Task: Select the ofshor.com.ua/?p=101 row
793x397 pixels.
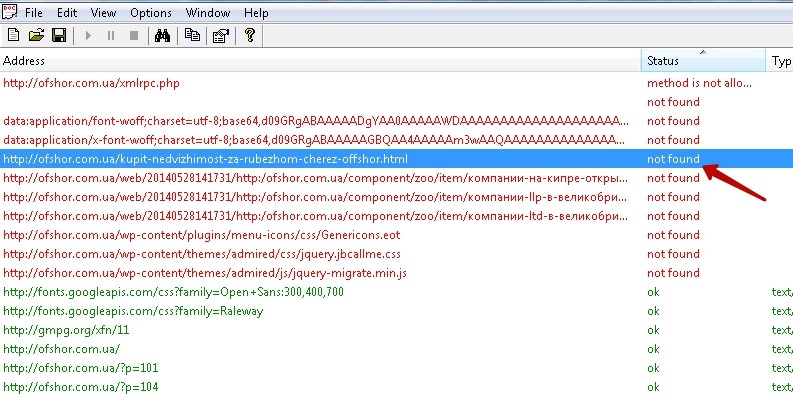Action: [x=396, y=368]
